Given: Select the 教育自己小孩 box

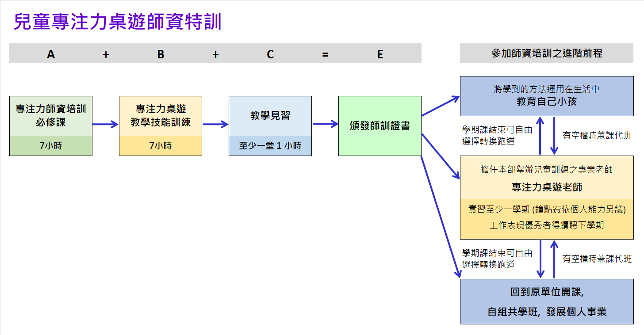Looking at the screenshot, I should (547, 96).
